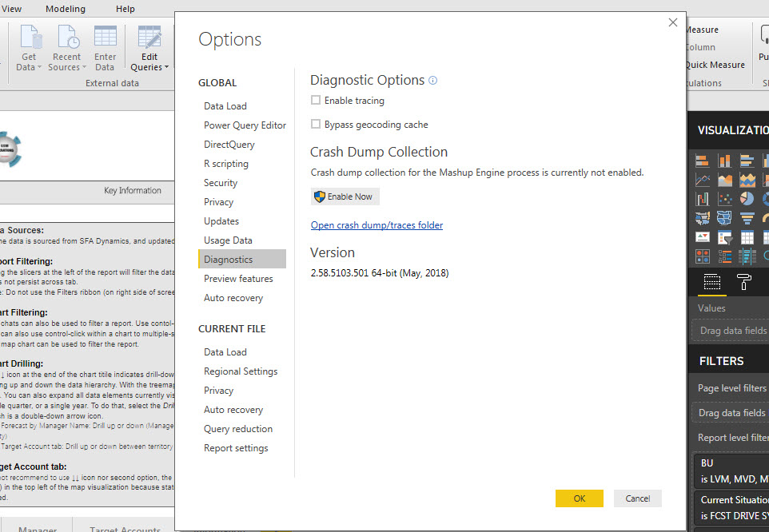Pick the scatter chart visualization

coord(724,199)
